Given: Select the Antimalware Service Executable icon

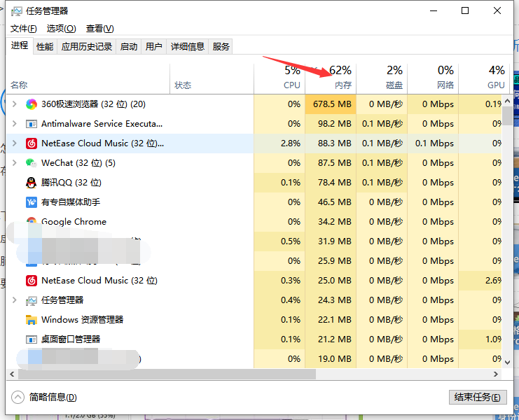Looking at the screenshot, I should [32, 124].
